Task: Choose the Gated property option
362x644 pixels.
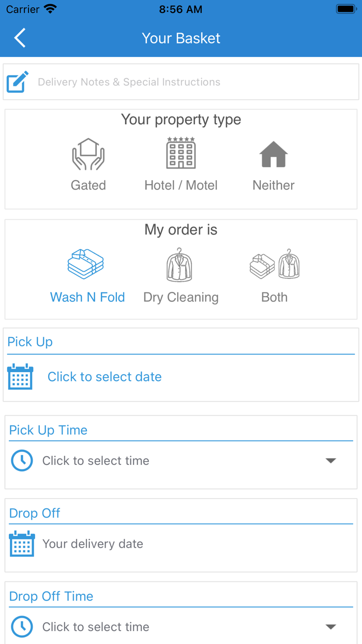Action: pyautogui.click(x=88, y=185)
